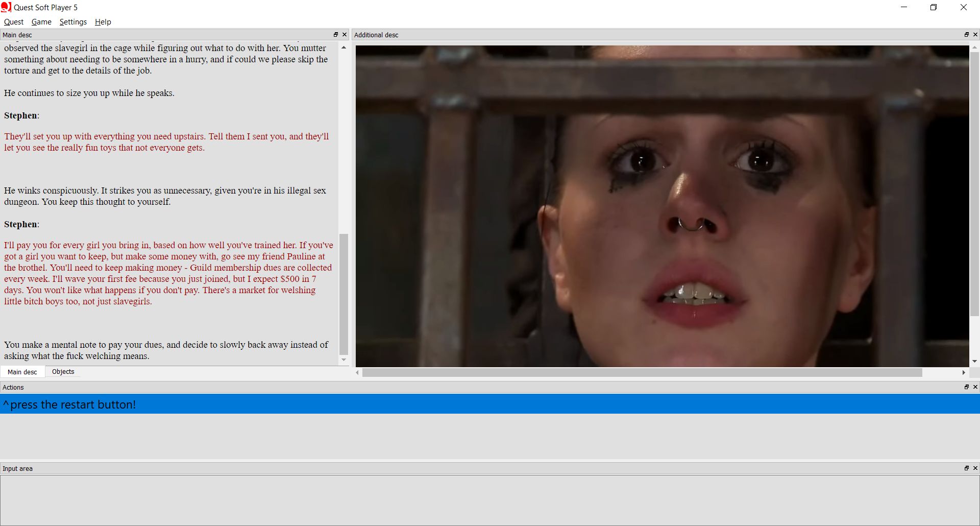Undock the Additional desc panel
Image resolution: width=980 pixels, height=526 pixels.
click(x=966, y=34)
